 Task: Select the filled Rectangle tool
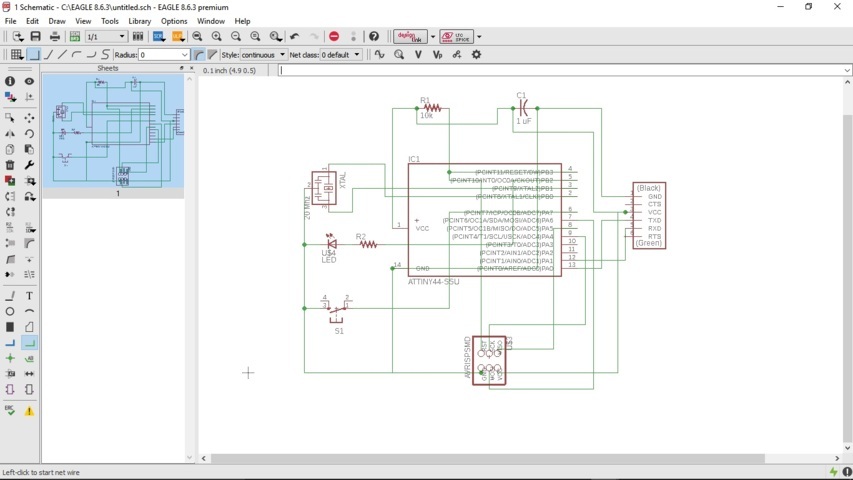pyautogui.click(x=10, y=327)
